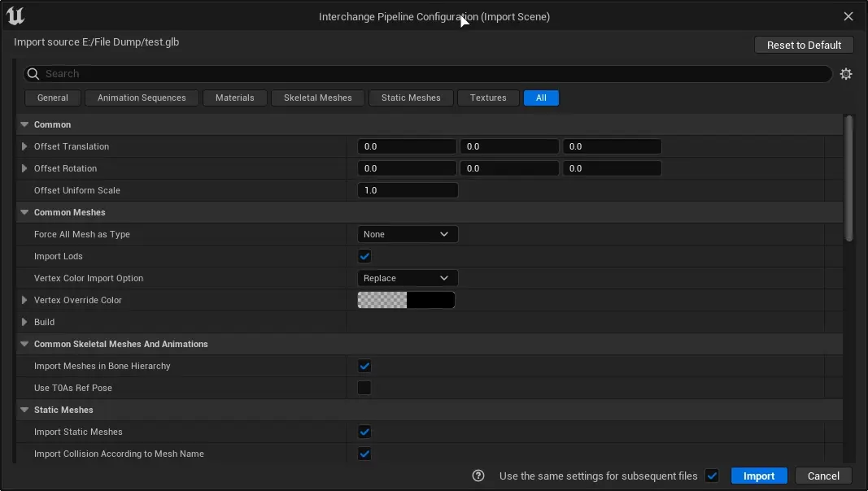Expand the Offset Translation row

24,146
